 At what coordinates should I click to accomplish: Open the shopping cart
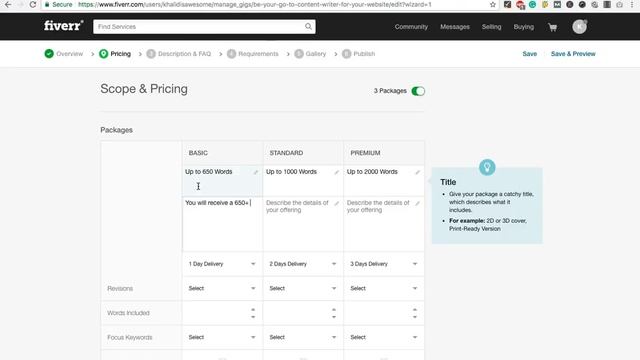(x=552, y=27)
